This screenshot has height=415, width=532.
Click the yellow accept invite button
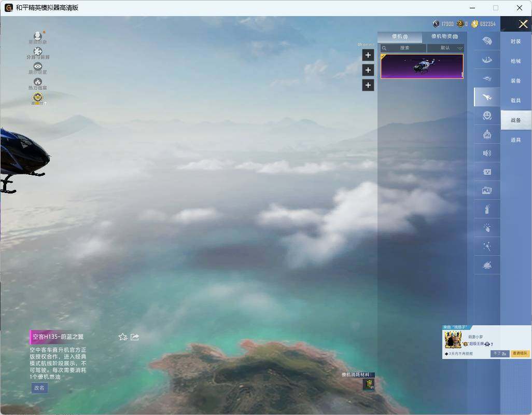[520, 354]
